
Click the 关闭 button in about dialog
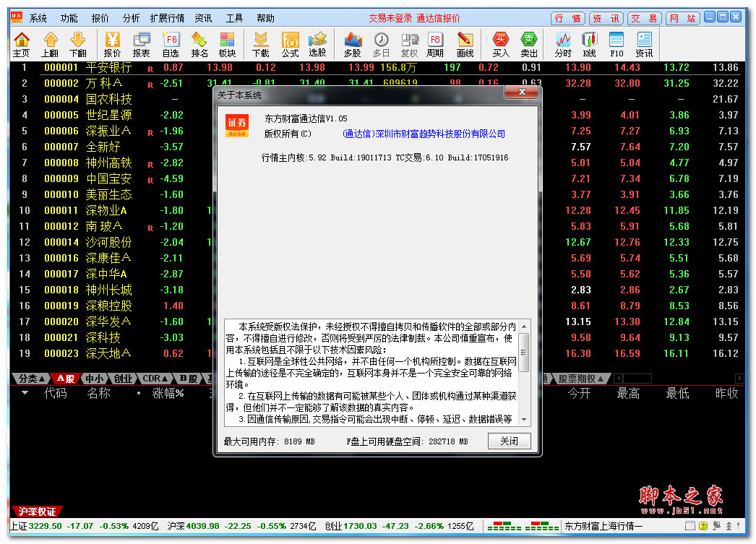[509, 441]
